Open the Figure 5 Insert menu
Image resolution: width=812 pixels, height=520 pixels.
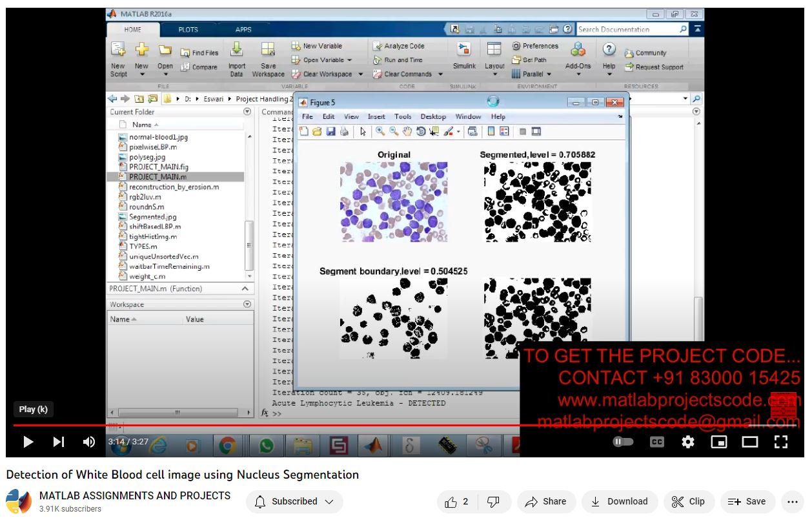click(376, 117)
